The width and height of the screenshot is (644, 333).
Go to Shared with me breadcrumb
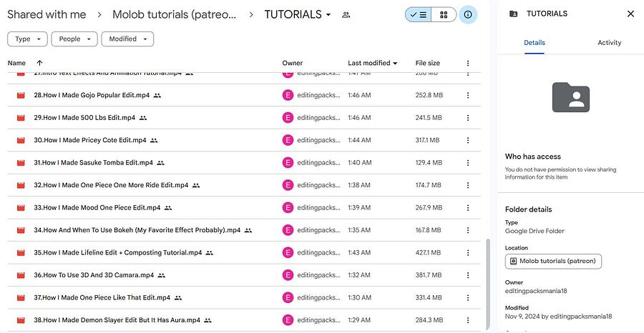(x=47, y=14)
